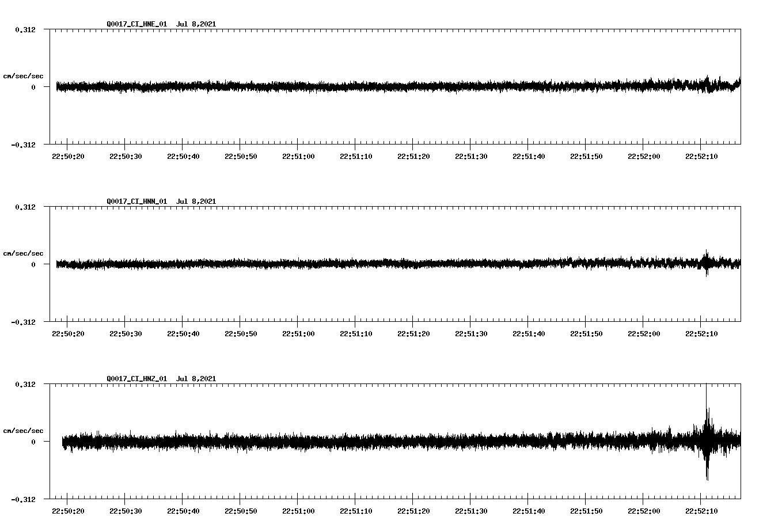The image size is (782, 532).
Task: Select the 0.312 upper amplitude limit of HNE plot
Action: point(26,30)
